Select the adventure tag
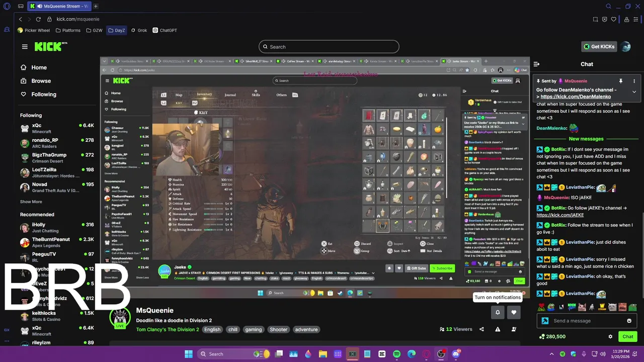The height and width of the screenshot is (362, 644). pyautogui.click(x=306, y=330)
